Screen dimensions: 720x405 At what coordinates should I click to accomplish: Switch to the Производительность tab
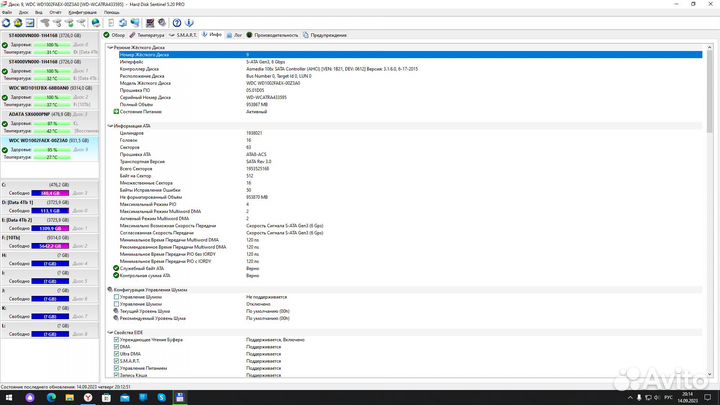pos(272,35)
